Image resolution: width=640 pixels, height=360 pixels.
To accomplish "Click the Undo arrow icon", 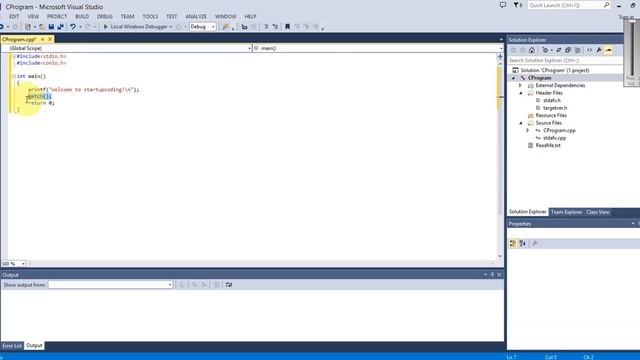I will (73, 27).
